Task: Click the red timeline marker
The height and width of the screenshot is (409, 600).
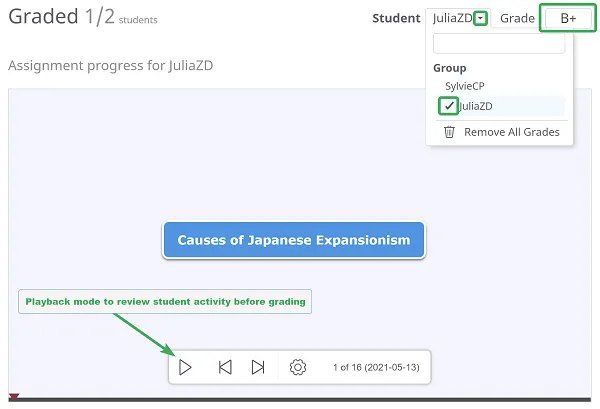Action: pyautogui.click(x=14, y=399)
